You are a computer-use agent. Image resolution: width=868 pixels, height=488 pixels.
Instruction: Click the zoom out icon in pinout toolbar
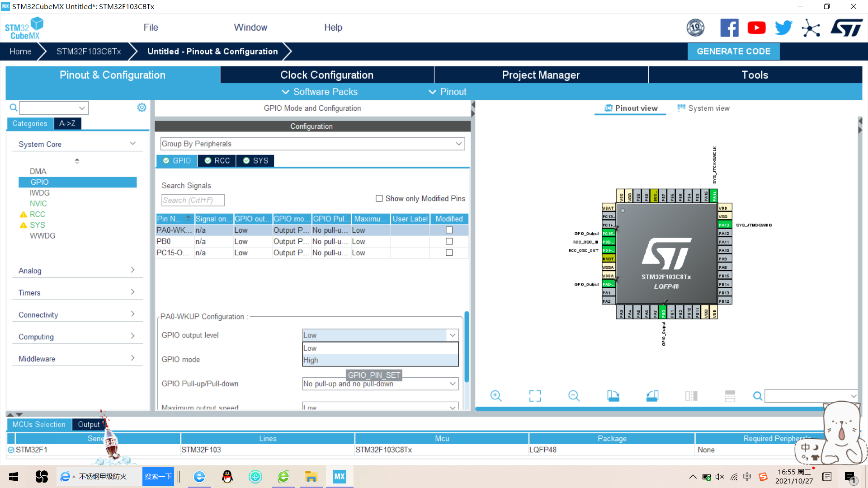(x=574, y=396)
